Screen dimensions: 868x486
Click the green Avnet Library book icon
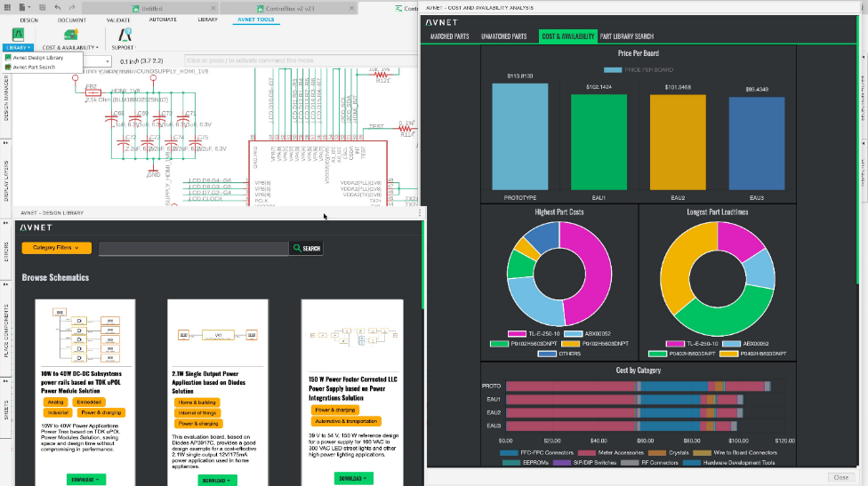pyautogui.click(x=19, y=35)
